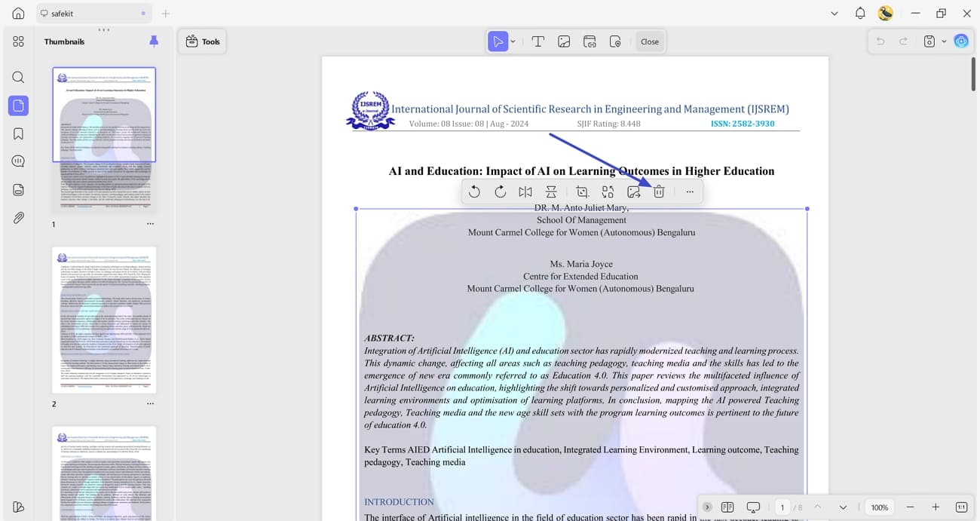Crop the selected image

tap(582, 192)
